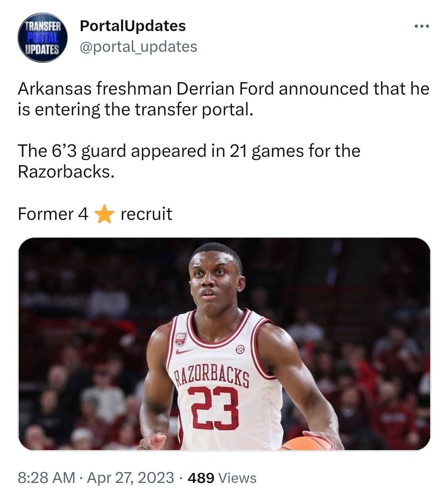This screenshot has width=448, height=502.
Task: Click the Apr 27, 2023 date
Action: pos(130,478)
